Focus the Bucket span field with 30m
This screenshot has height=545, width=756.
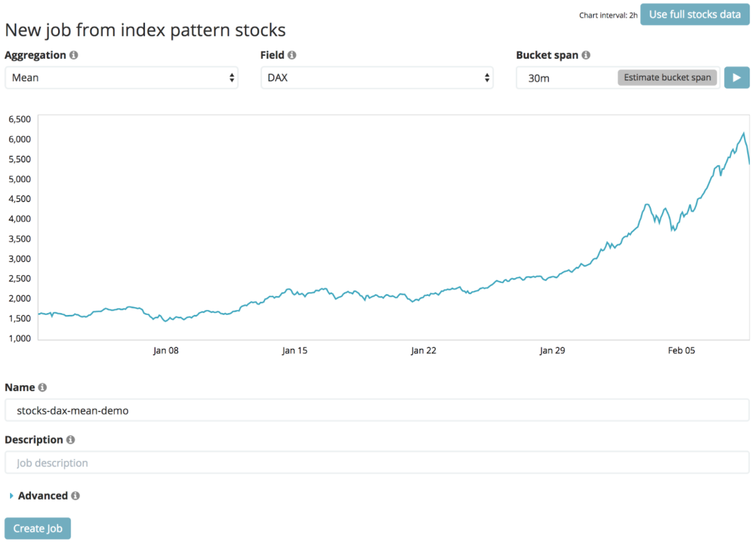(564, 78)
